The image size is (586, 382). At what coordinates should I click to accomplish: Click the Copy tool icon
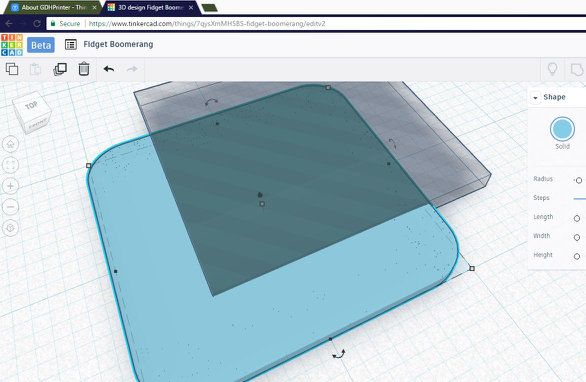12,69
